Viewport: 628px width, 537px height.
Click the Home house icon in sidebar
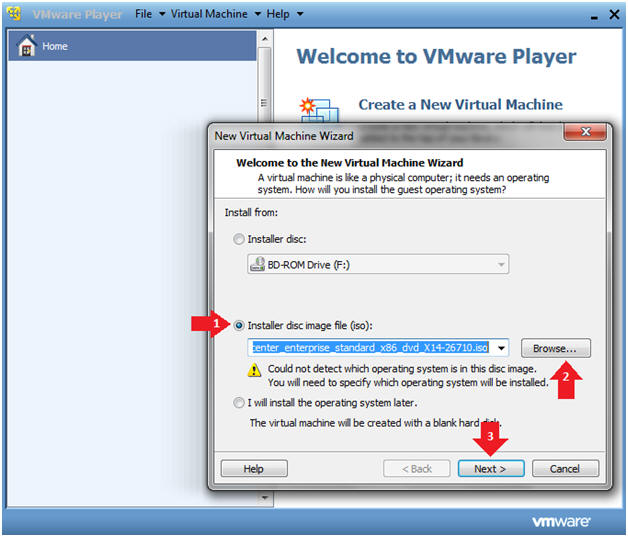point(26,46)
